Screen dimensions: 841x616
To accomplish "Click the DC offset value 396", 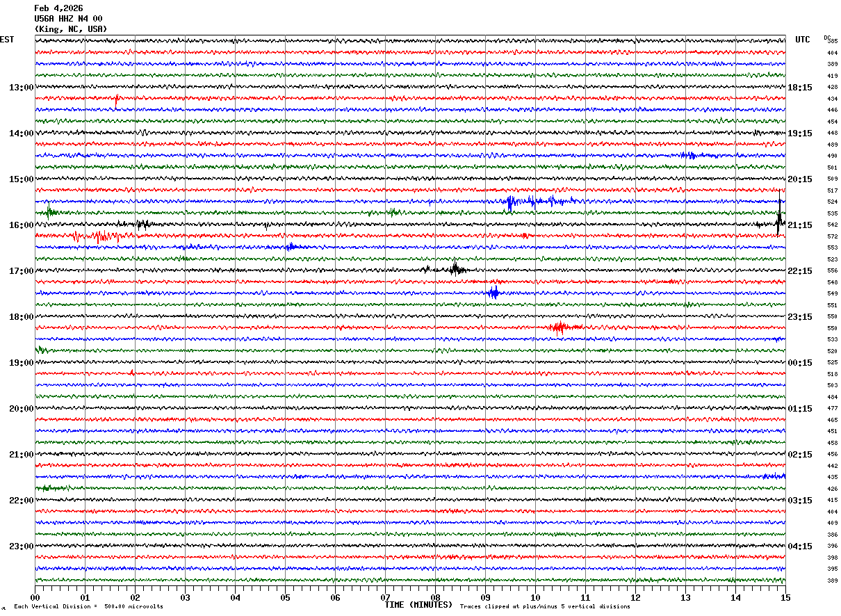I will pos(832,546).
